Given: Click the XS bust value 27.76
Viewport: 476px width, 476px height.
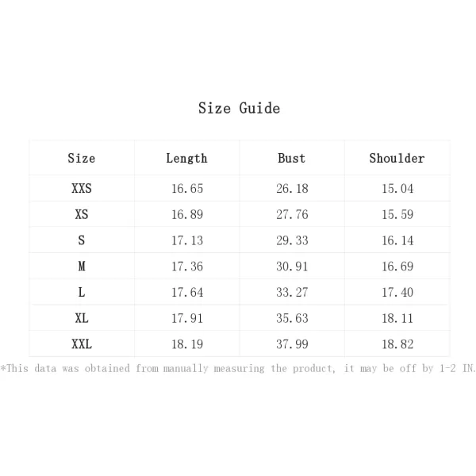Looking at the screenshot, I should coord(292,215).
